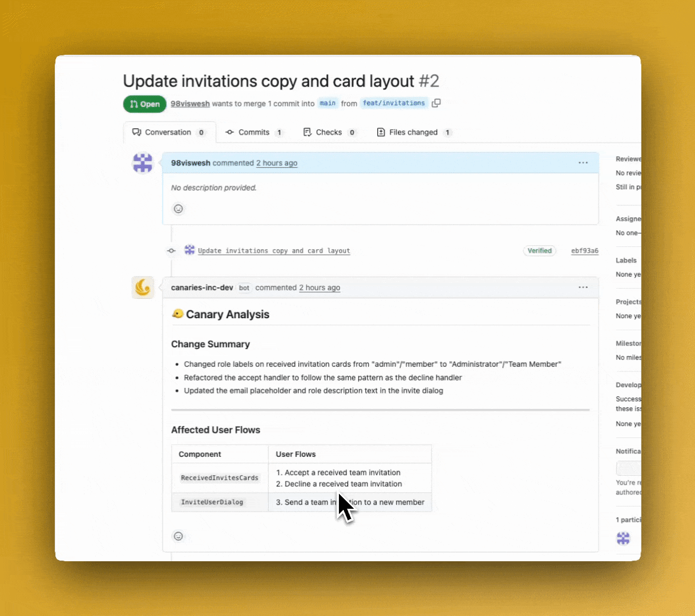Image resolution: width=695 pixels, height=616 pixels.
Task: Open commit ebf93a6
Action: tap(584, 250)
